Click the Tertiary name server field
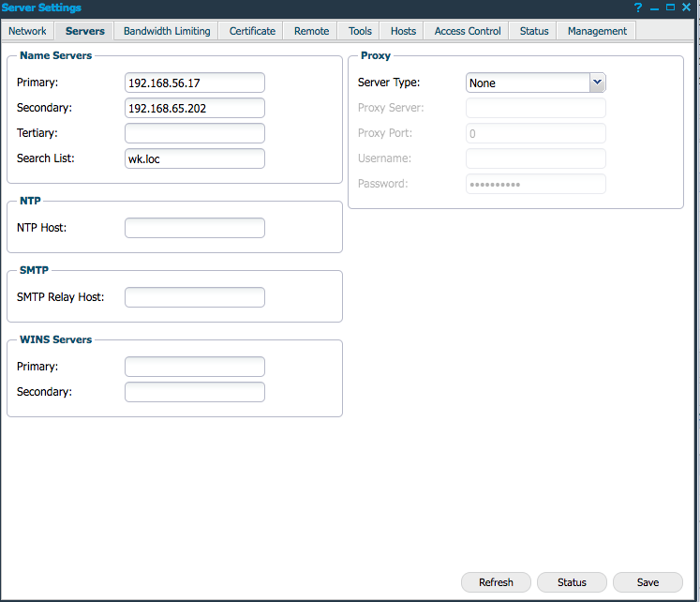The height and width of the screenshot is (602, 700). click(195, 133)
